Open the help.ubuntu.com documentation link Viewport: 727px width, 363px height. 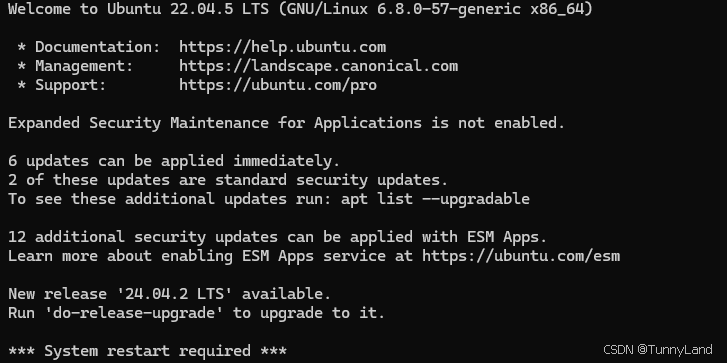[282, 47]
